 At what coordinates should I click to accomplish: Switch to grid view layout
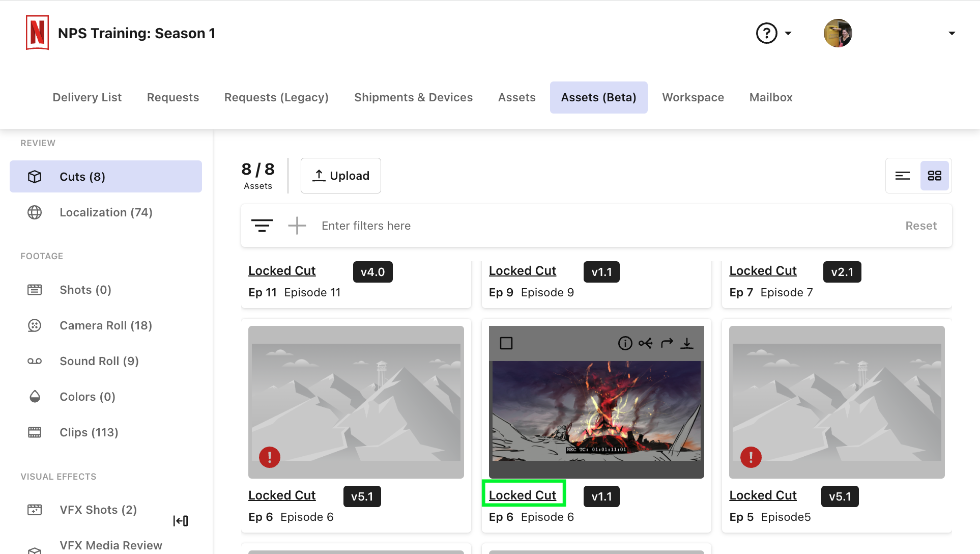pyautogui.click(x=934, y=176)
